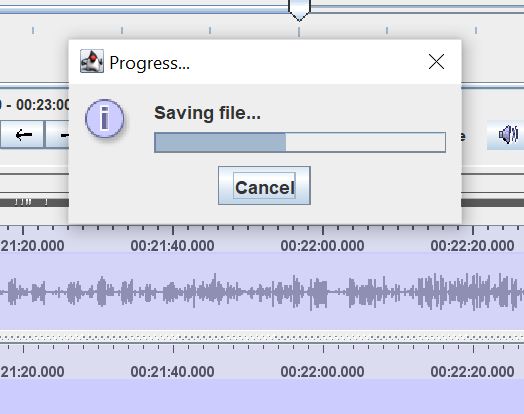Click 00:22:00.000 on the upper waveform ruler
Screen dimensions: 524x414
322,246
